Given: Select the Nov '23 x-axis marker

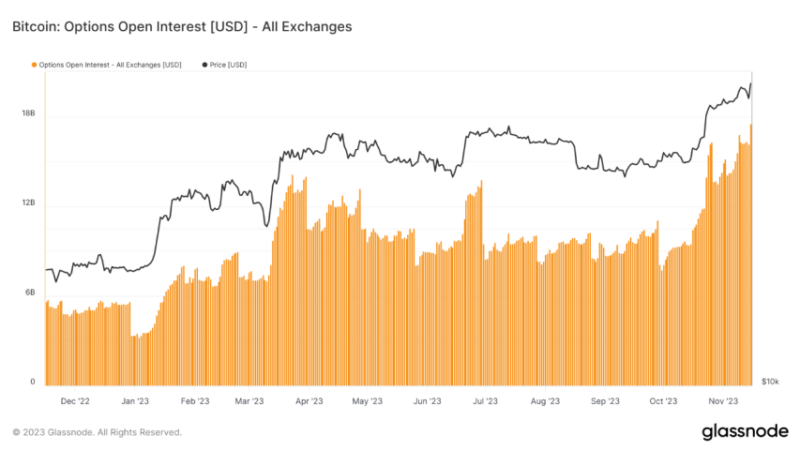Looking at the screenshot, I should coord(722,401).
